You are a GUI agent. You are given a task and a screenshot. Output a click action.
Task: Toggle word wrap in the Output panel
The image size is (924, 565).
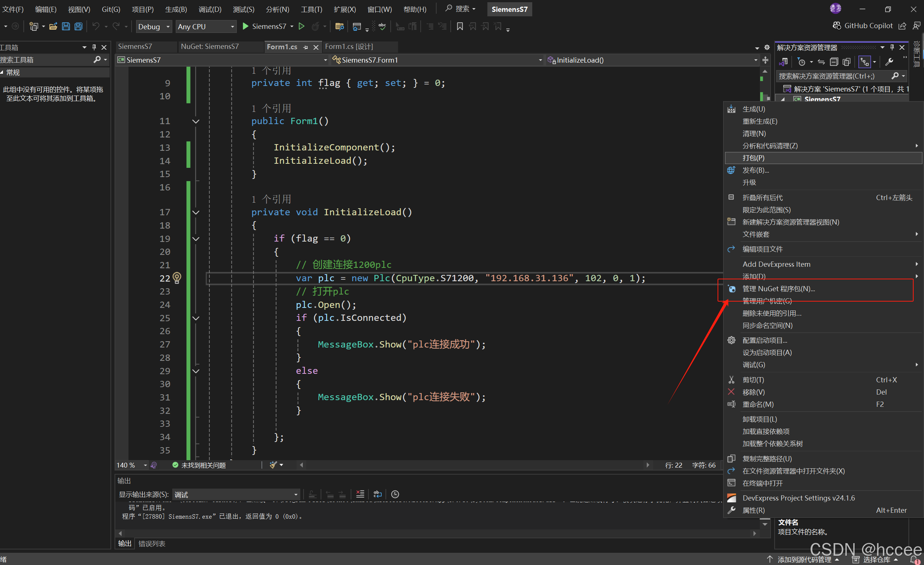tap(378, 494)
